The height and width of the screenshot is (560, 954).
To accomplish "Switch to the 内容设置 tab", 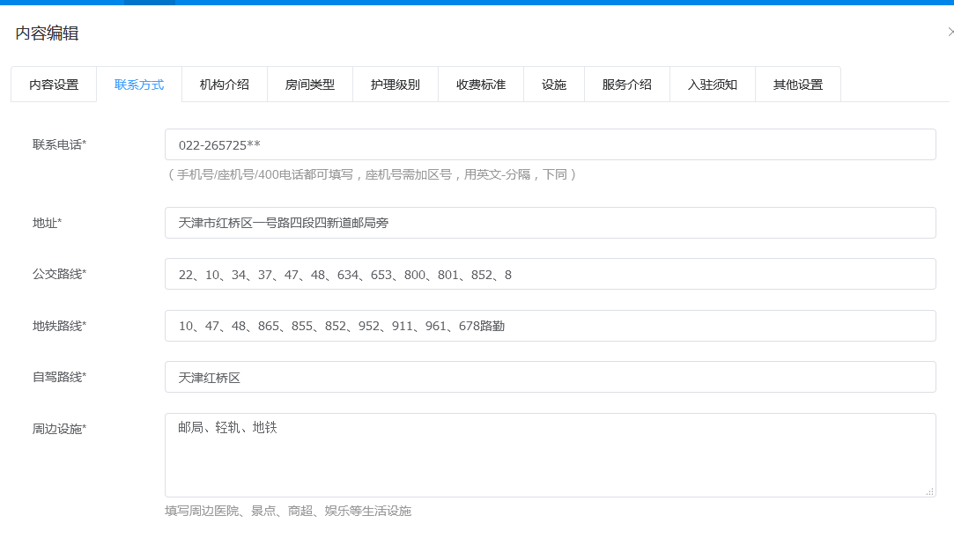I will click(x=54, y=84).
